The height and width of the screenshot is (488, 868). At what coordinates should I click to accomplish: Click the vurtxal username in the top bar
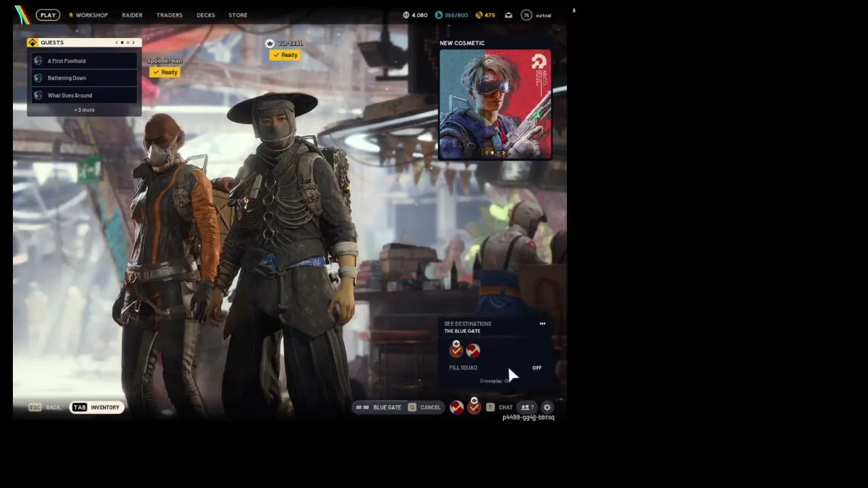pyautogui.click(x=543, y=15)
